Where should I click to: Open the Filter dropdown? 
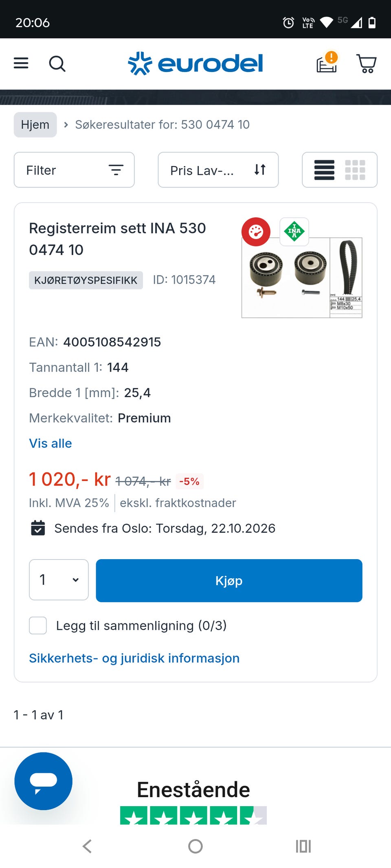click(x=74, y=170)
